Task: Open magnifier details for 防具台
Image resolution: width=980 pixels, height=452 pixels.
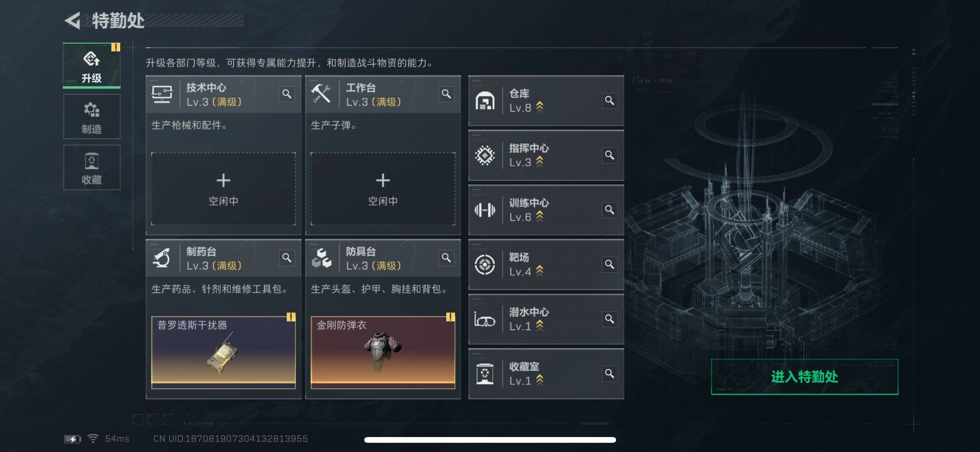Action: click(x=446, y=258)
